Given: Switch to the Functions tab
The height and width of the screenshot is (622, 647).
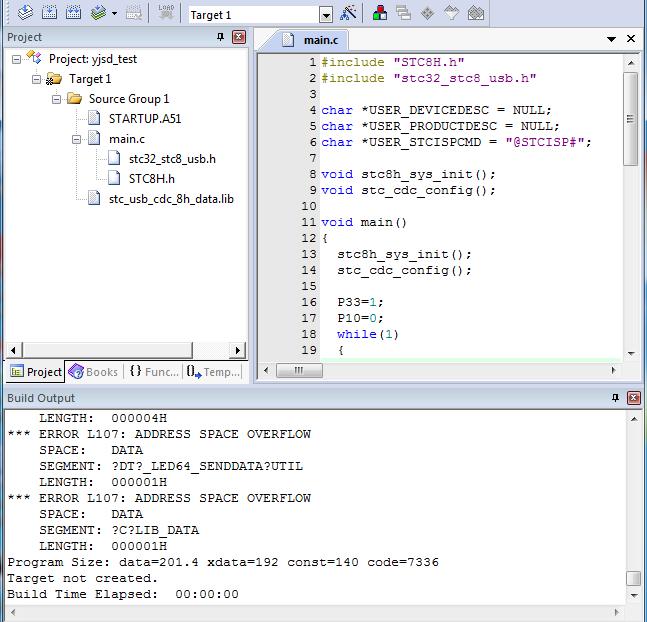Looking at the screenshot, I should 154,372.
